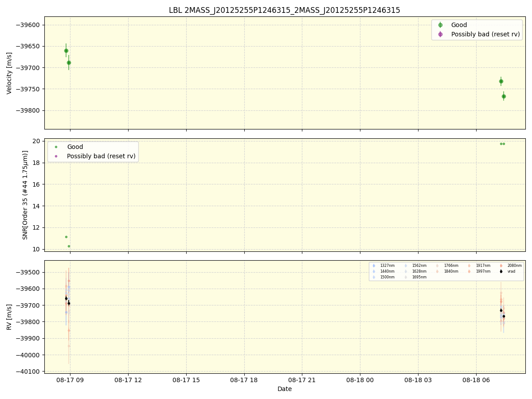532x399 pixels.
Task: Click the x-axis tick label '08-17 18'
Action: pyautogui.click(x=244, y=380)
